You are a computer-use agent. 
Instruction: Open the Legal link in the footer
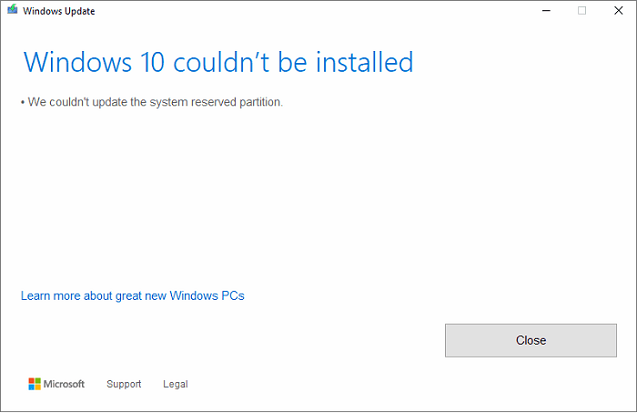(x=176, y=384)
